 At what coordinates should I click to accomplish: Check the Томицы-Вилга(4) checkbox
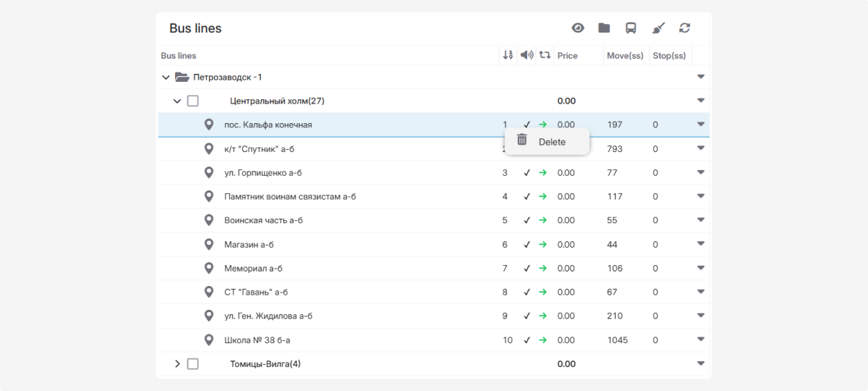(193, 363)
